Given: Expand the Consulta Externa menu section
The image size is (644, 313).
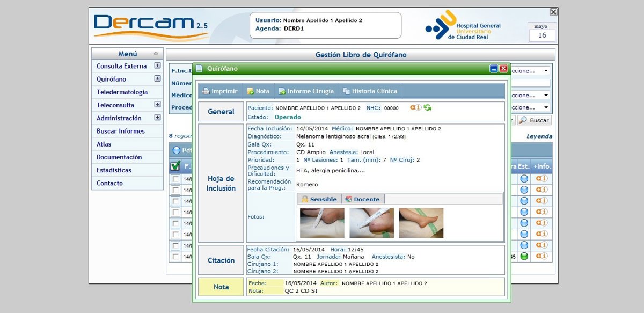Looking at the screenshot, I should [157, 66].
